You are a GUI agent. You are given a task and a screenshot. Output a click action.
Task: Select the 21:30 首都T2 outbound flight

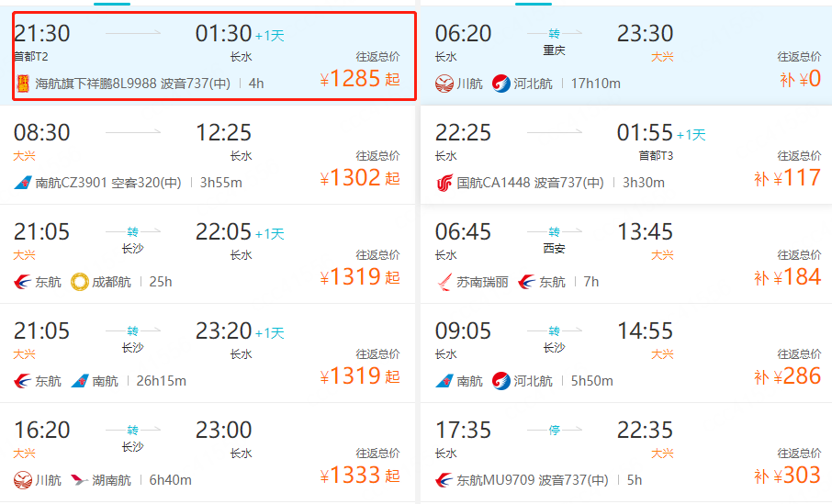point(214,56)
